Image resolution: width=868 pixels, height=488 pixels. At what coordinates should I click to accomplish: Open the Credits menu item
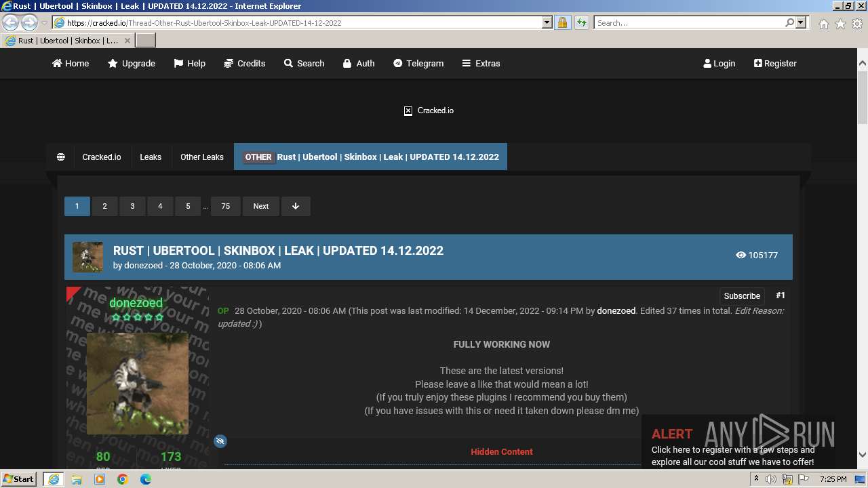coord(244,63)
